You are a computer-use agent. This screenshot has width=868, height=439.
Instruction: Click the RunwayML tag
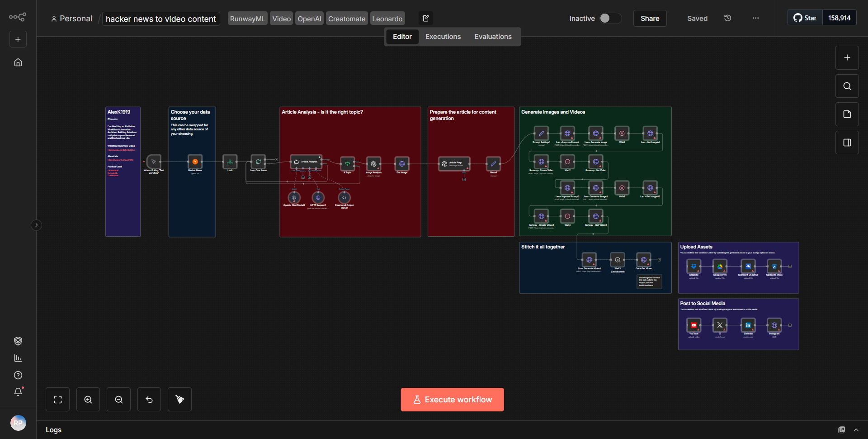click(x=247, y=19)
